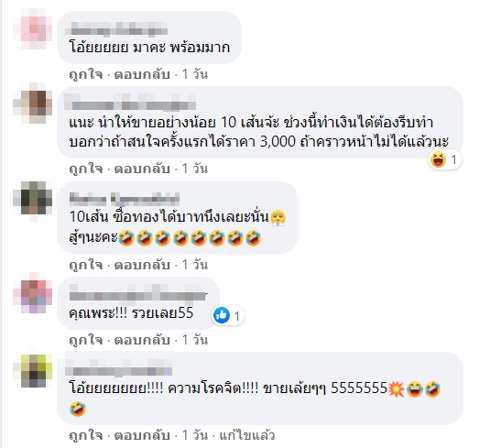Reply to the last comment 'ขายเล้ยๆๆ 5555555'

[x=142, y=435]
